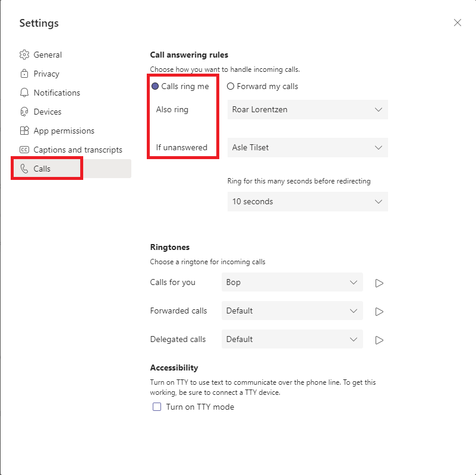Click the App permissions icon
476x475 pixels.
point(24,131)
